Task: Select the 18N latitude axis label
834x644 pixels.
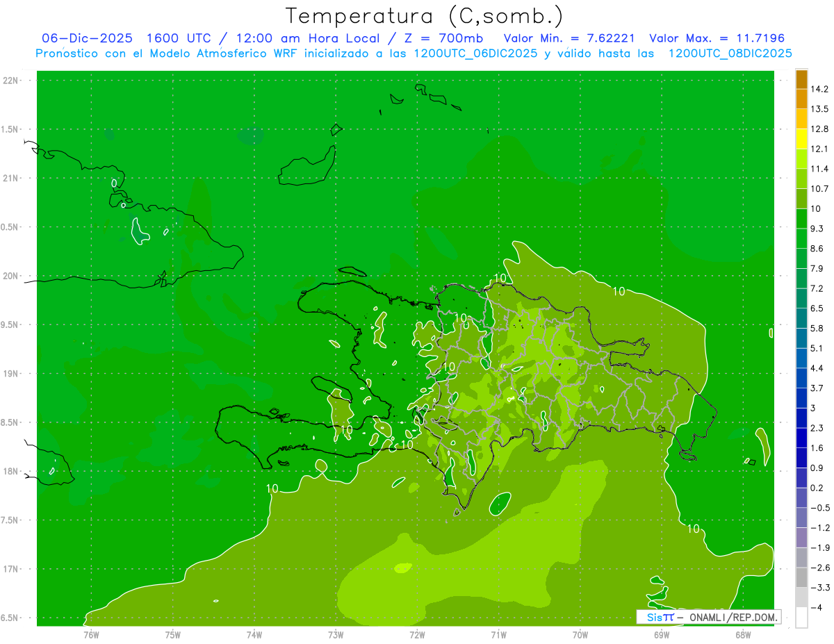Action: (12, 472)
